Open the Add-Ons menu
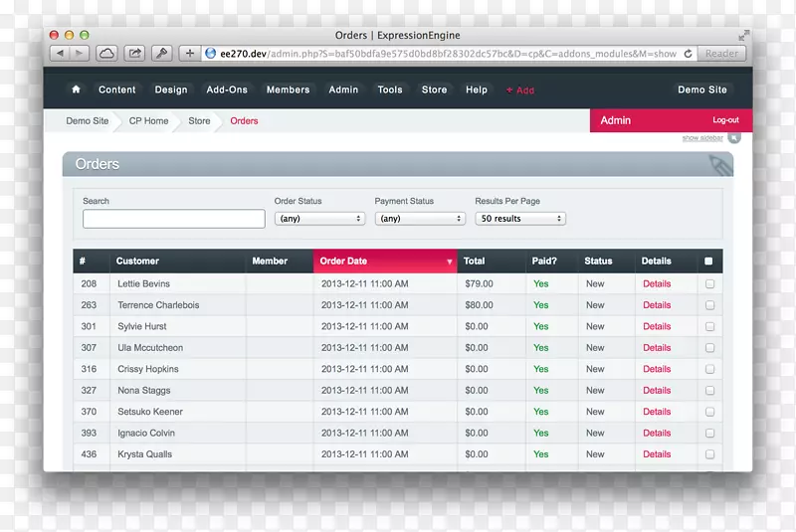Image resolution: width=796 pixels, height=532 pixels. (x=227, y=89)
